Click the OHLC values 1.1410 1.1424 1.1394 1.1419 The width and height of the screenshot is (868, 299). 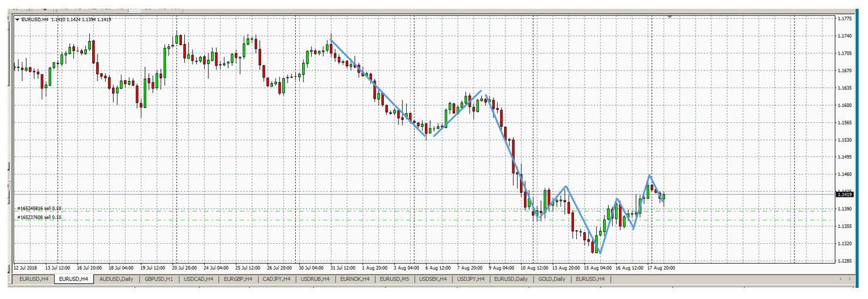[x=82, y=19]
